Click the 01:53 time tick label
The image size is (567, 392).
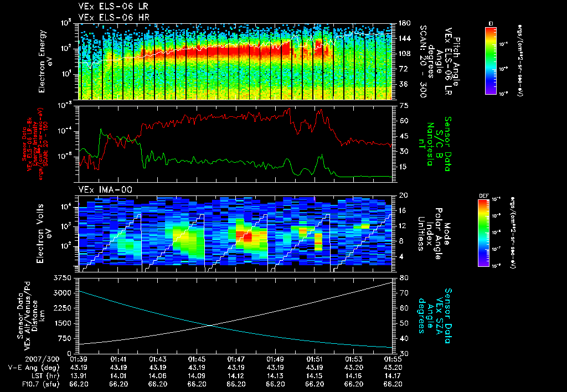(x=354, y=359)
